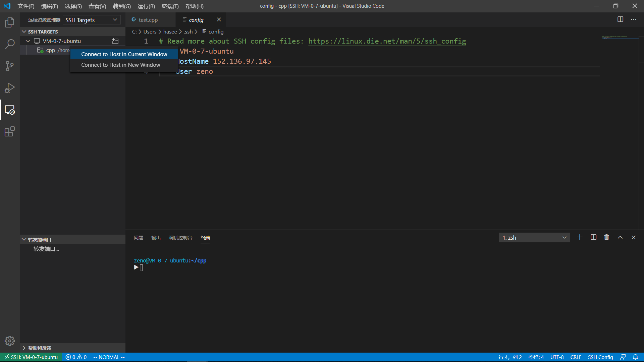Click the Run and Debug icon
The height and width of the screenshot is (362, 644).
[10, 87]
